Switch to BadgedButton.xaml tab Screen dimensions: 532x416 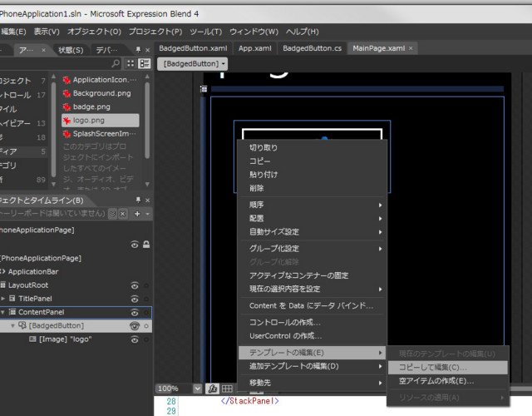pyautogui.click(x=193, y=48)
